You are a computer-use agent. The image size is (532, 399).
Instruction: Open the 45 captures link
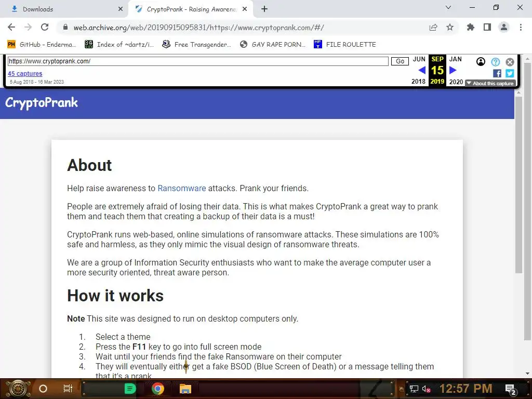pos(25,74)
